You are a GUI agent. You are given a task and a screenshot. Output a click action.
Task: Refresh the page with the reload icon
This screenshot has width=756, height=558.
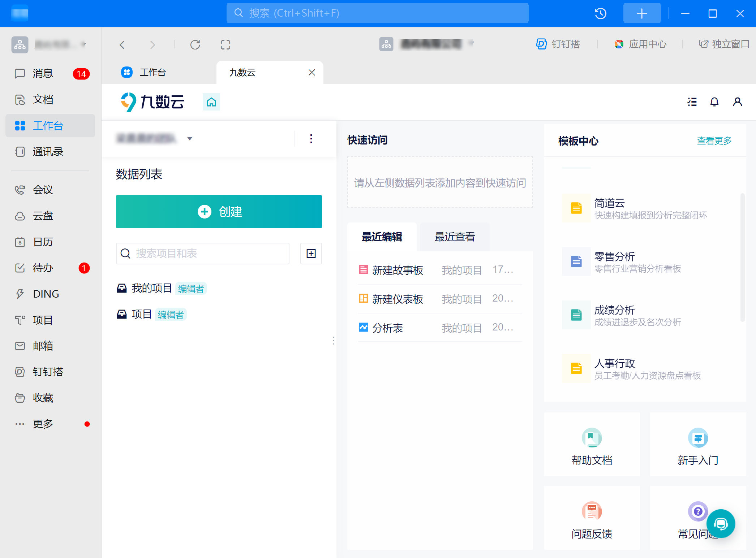195,44
